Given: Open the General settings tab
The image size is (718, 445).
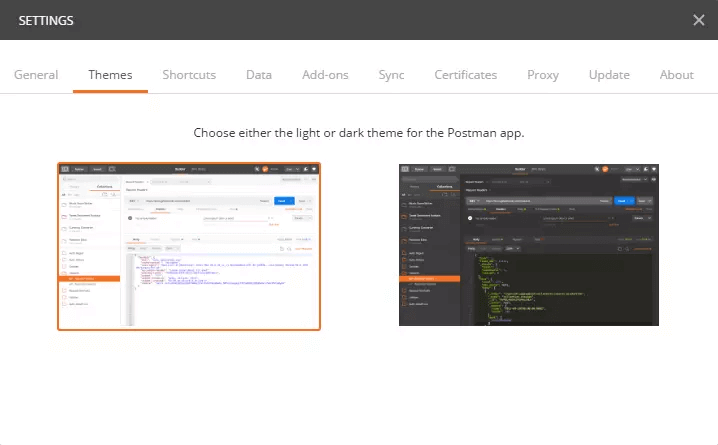Looking at the screenshot, I should tap(36, 75).
